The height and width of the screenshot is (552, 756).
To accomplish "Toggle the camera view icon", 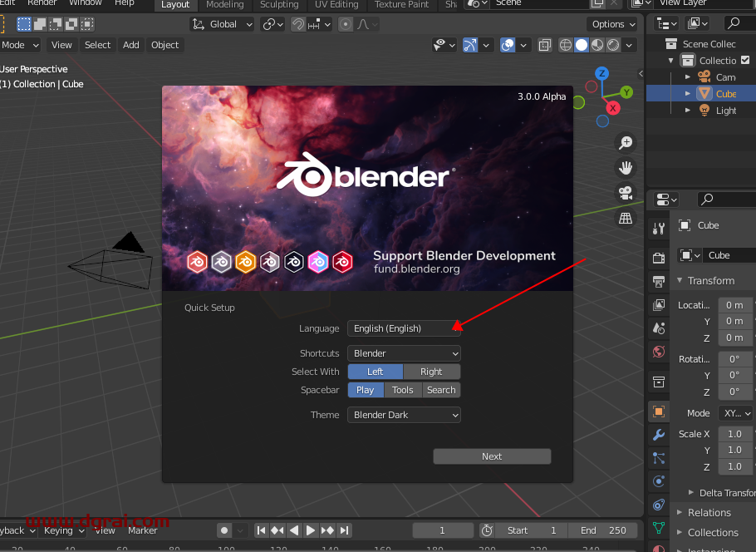I will coord(626,193).
